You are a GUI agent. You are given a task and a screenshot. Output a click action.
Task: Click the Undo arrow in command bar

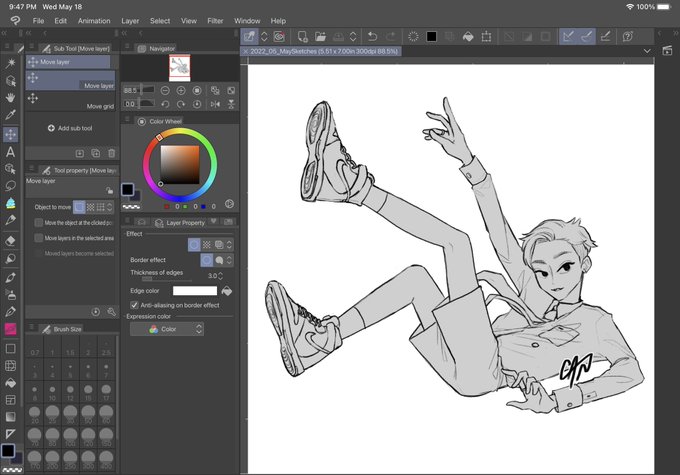coord(372,37)
